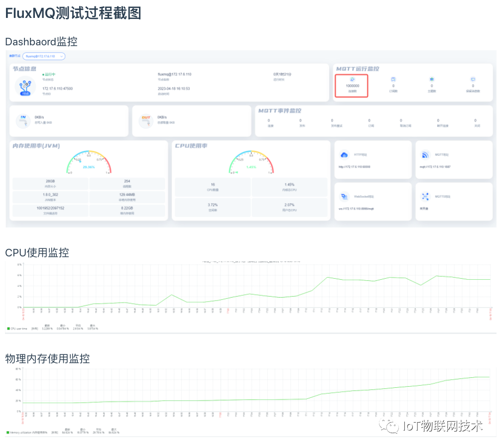
Task: Click the retained messages icon (保留消息数)
Action: 473,79
